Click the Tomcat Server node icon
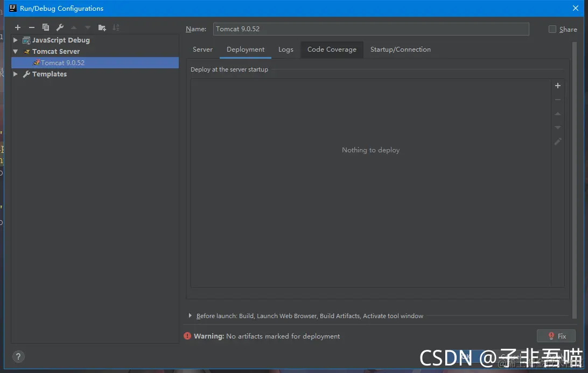The width and height of the screenshot is (588, 373). [26, 51]
